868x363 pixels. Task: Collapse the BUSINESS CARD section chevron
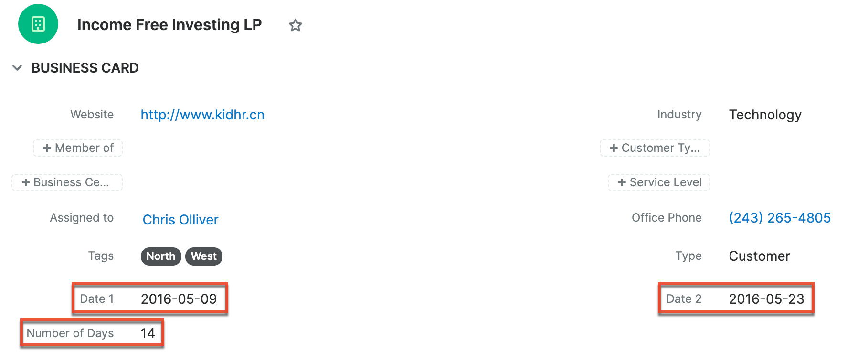17,68
